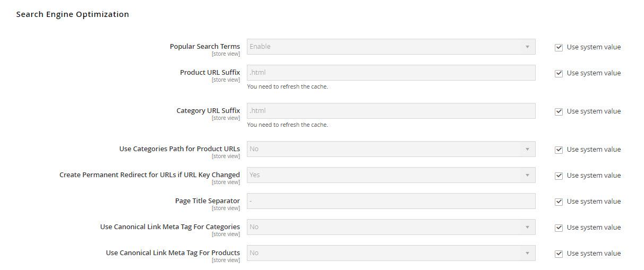Expand Use Categories Path for Product URLs dropdown
644x270 pixels.
pos(391,149)
